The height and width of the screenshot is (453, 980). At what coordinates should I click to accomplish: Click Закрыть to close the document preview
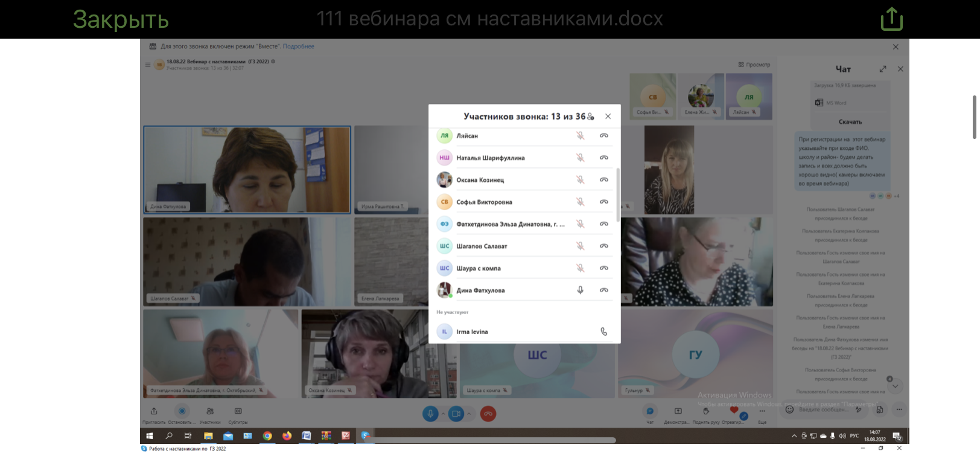tap(121, 19)
